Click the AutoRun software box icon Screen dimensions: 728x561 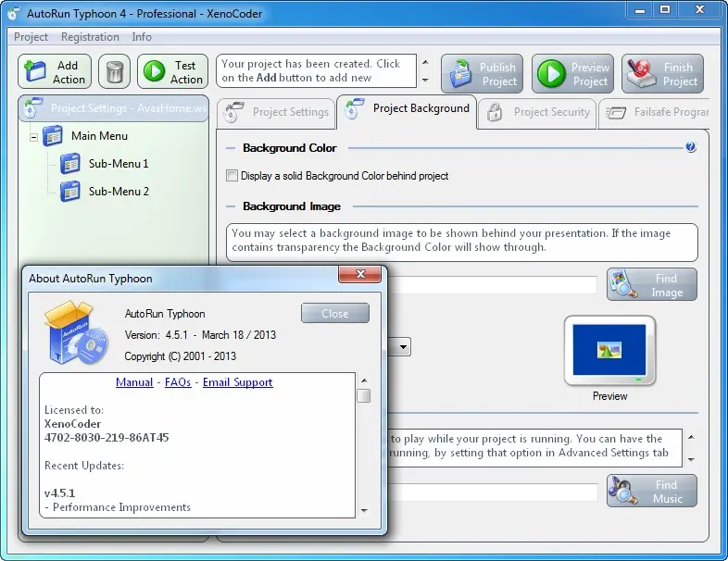tap(76, 331)
